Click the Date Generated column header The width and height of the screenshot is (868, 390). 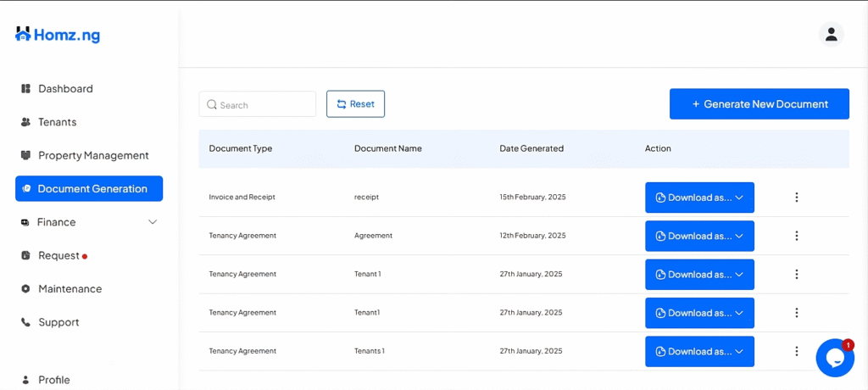pyautogui.click(x=531, y=148)
